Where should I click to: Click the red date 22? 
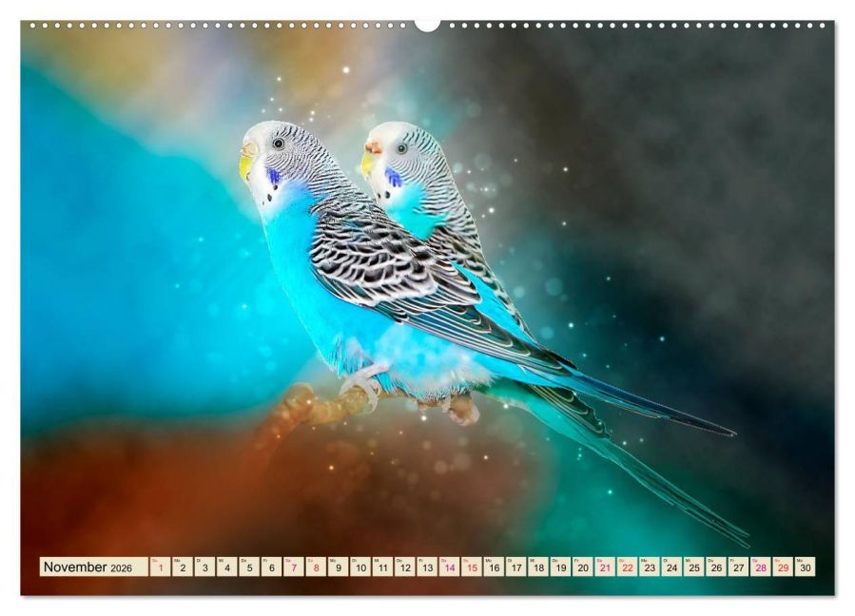point(628,567)
